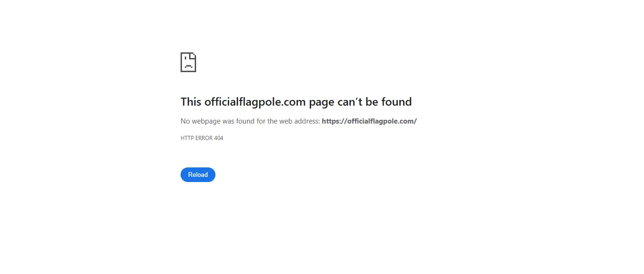Image resolution: width=644 pixels, height=274 pixels.
Task: Click the blue Reload button
Action: point(198,175)
